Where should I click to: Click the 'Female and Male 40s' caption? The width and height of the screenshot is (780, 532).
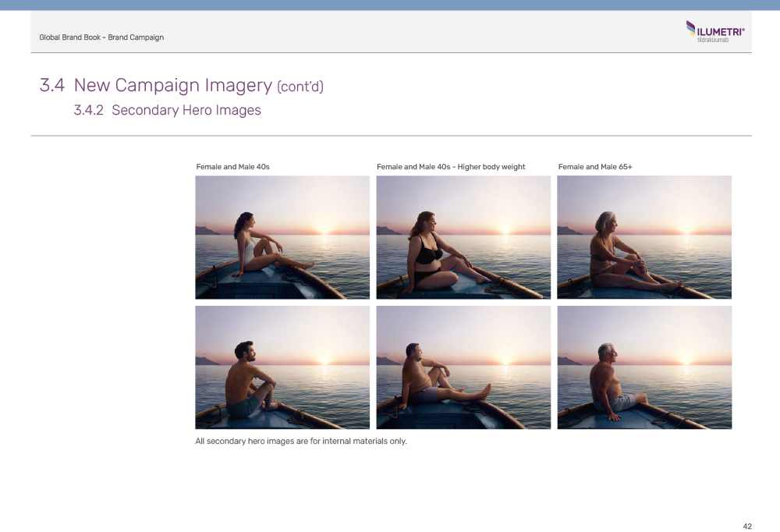coord(232,167)
